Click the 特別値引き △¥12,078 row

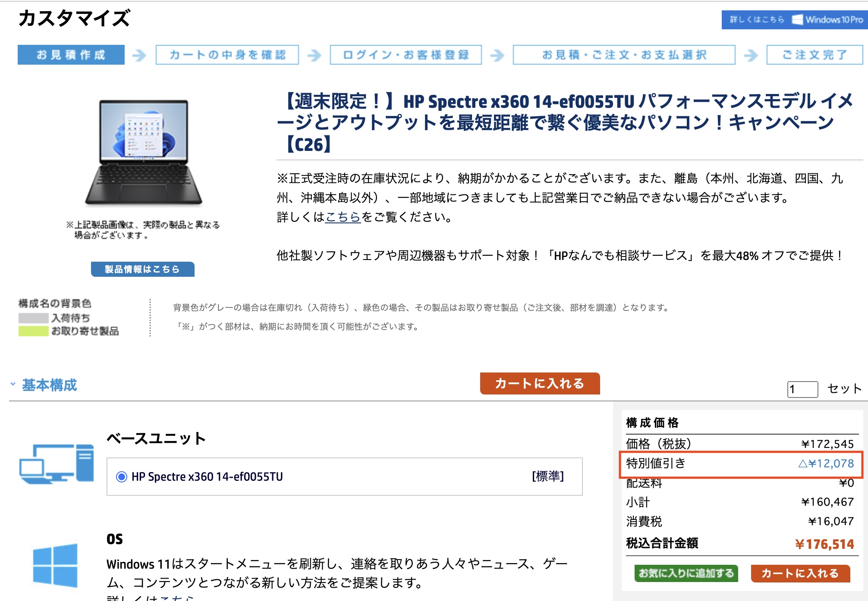pos(740,464)
